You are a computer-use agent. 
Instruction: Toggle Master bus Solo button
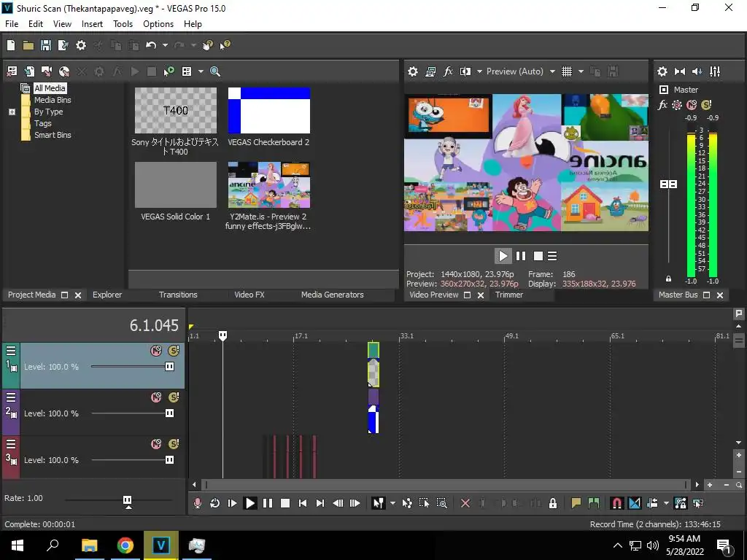pyautogui.click(x=706, y=105)
